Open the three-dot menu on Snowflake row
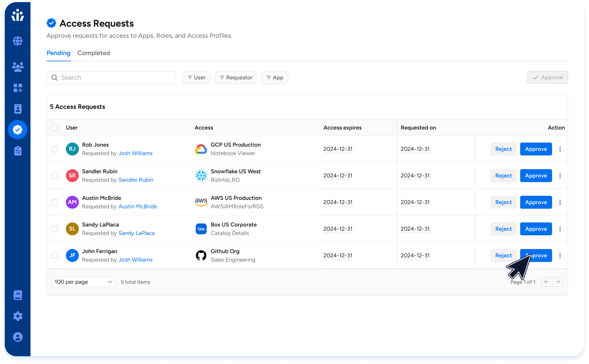 click(560, 175)
